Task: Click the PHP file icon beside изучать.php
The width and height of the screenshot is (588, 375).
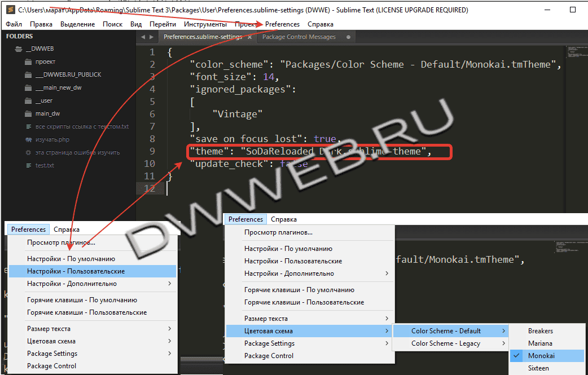Action: tap(29, 140)
